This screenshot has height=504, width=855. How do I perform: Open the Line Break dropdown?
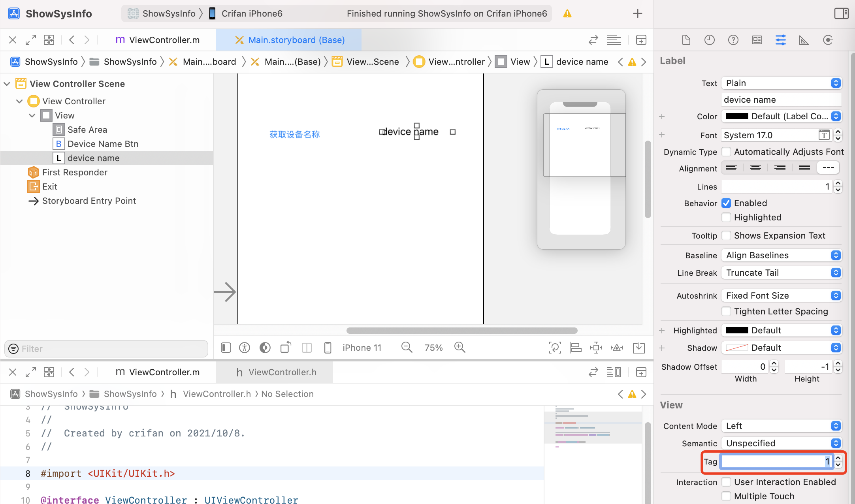[781, 273]
